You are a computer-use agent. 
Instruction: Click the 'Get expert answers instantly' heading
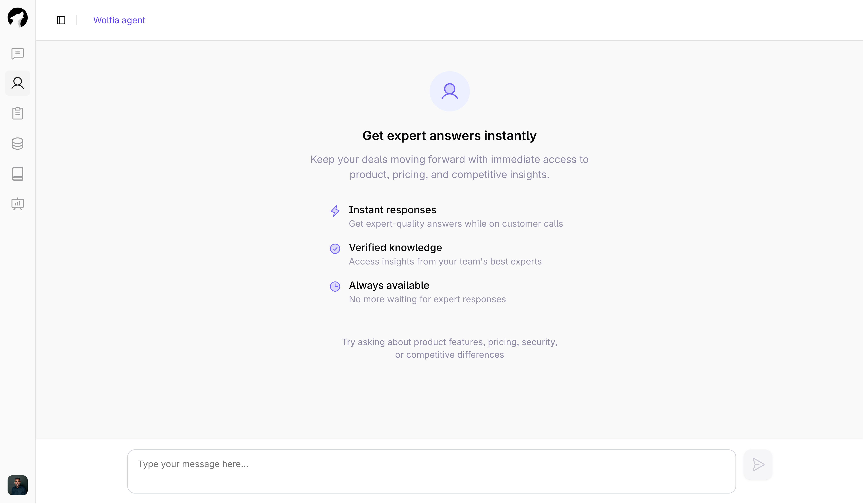450,136
